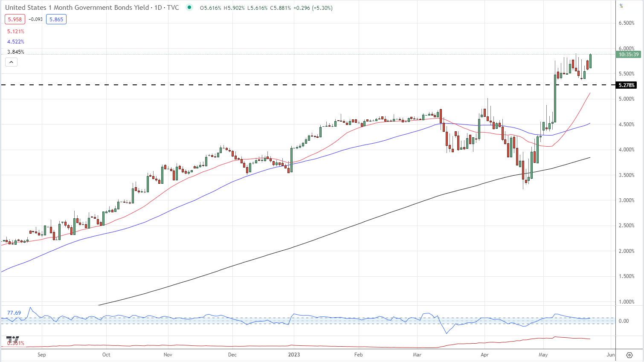This screenshot has height=362, width=644.
Task: Click the 0.361% indicator value
Action: [x=16, y=343]
